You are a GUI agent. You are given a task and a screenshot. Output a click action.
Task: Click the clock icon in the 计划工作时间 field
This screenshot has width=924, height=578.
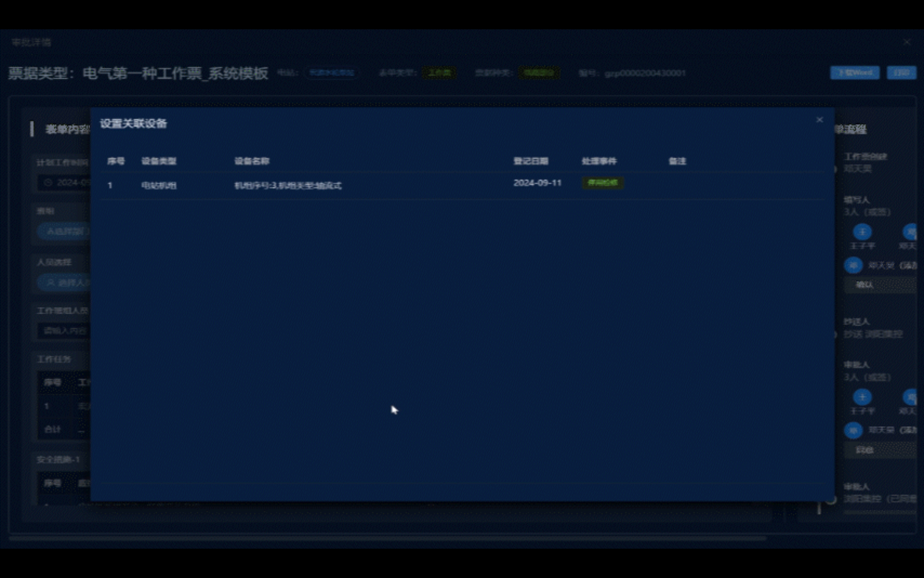pyautogui.click(x=48, y=183)
